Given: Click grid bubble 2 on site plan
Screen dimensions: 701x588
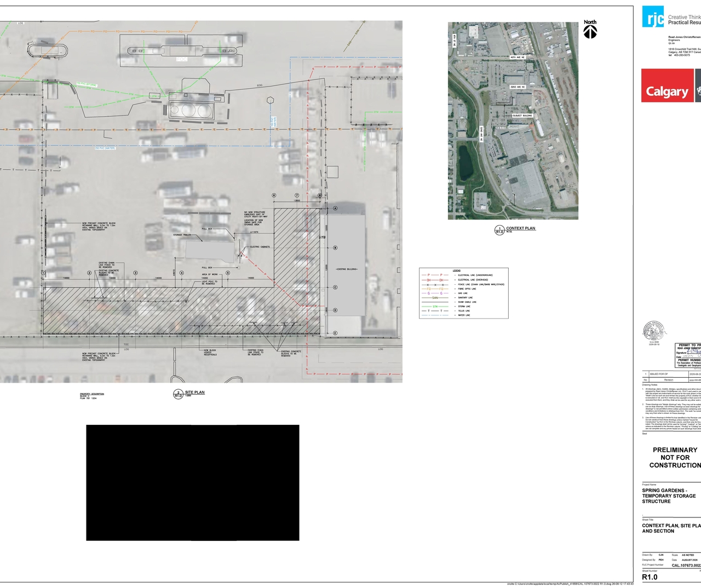Looking at the screenshot, I should tap(89, 273).
